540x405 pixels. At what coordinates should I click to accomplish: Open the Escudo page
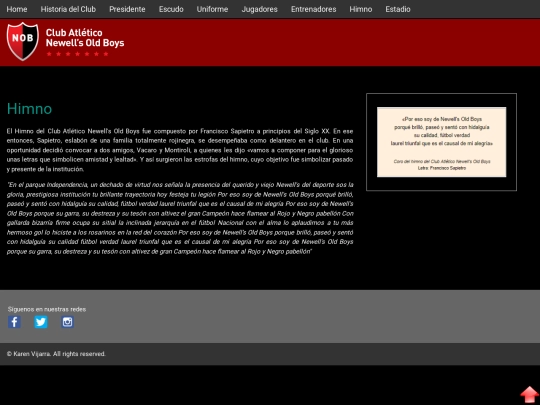[171, 9]
